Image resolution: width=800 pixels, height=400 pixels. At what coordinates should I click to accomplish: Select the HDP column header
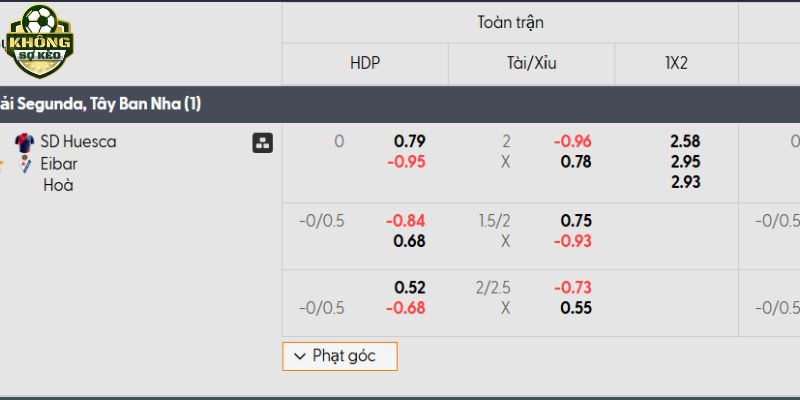coord(365,63)
